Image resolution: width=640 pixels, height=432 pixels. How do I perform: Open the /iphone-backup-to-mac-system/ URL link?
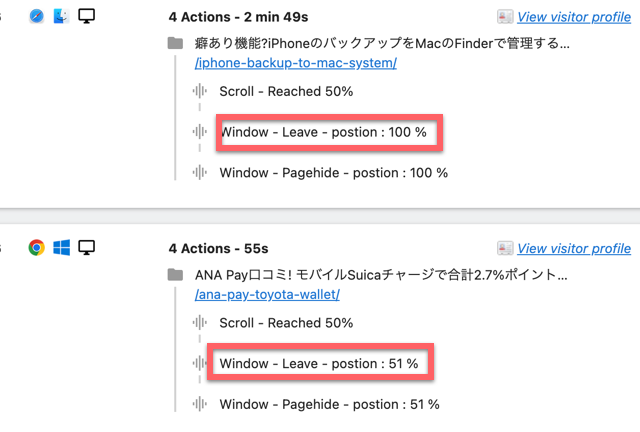click(296, 63)
